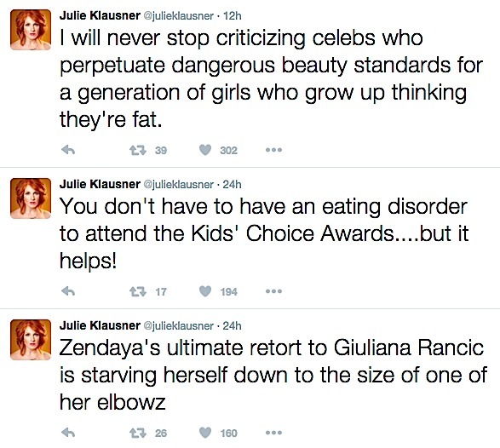
Task: Open more options on the beauty standards tweet
Action: click(x=273, y=150)
